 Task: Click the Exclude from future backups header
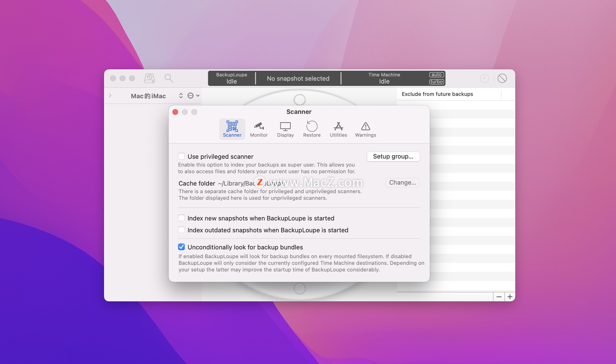click(x=437, y=94)
